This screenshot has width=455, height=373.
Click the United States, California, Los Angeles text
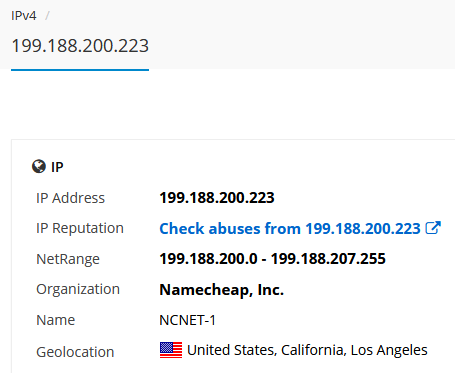(x=307, y=350)
